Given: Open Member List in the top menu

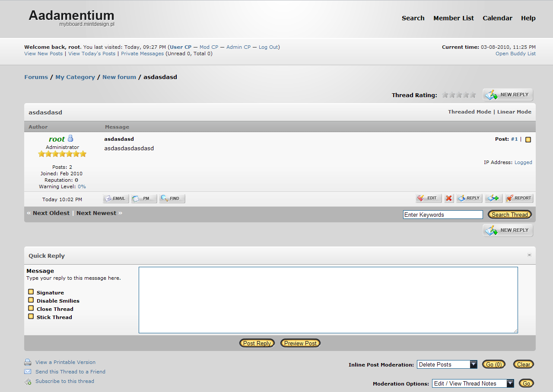Looking at the screenshot, I should (x=454, y=18).
